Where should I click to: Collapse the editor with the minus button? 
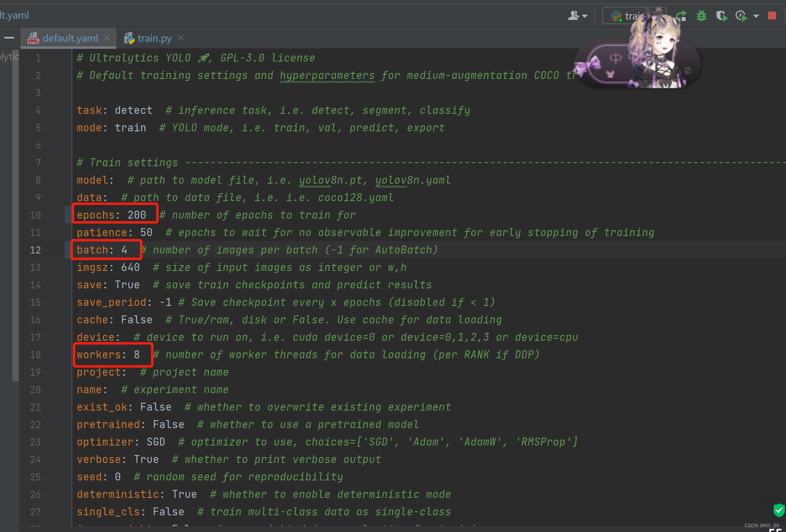9,38
